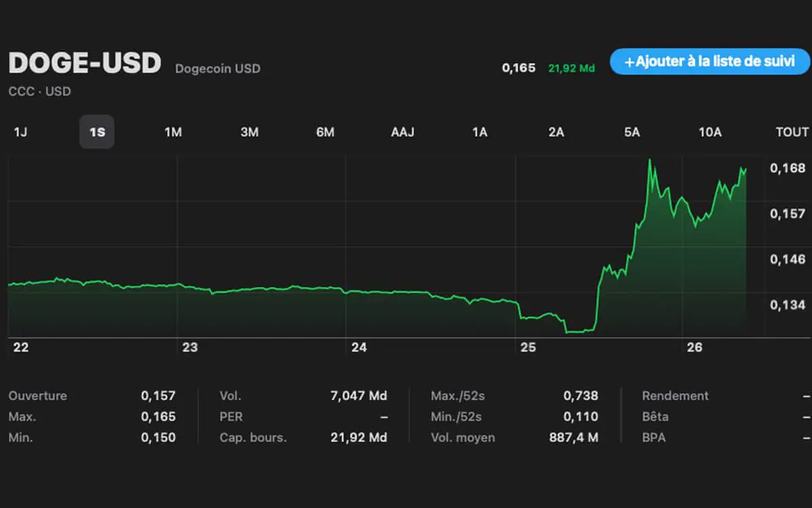Click the 'BPA' label
The width and height of the screenshot is (812, 508).
[654, 438]
